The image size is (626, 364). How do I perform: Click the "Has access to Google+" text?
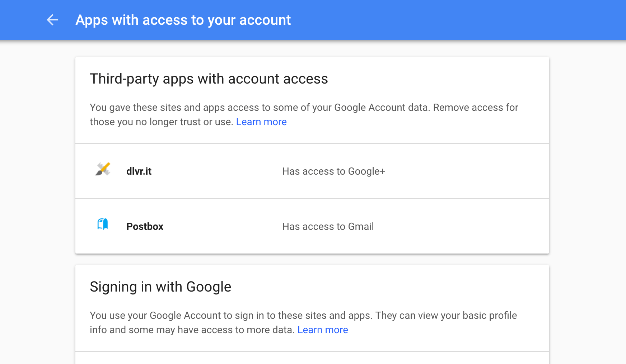[333, 171]
